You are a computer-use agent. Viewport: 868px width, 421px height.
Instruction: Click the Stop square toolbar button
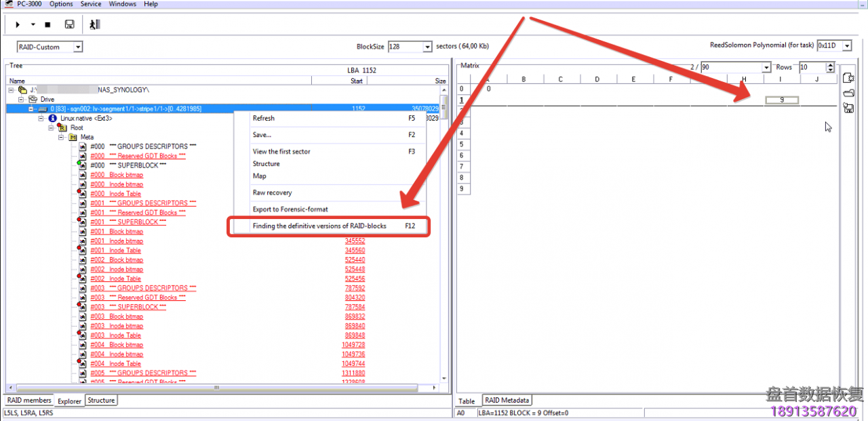coord(47,24)
